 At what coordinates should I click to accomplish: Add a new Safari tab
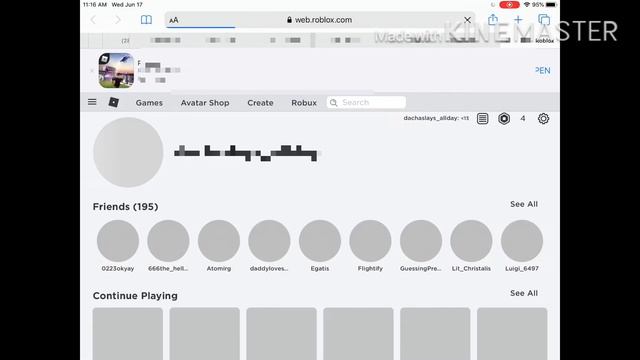(x=518, y=20)
